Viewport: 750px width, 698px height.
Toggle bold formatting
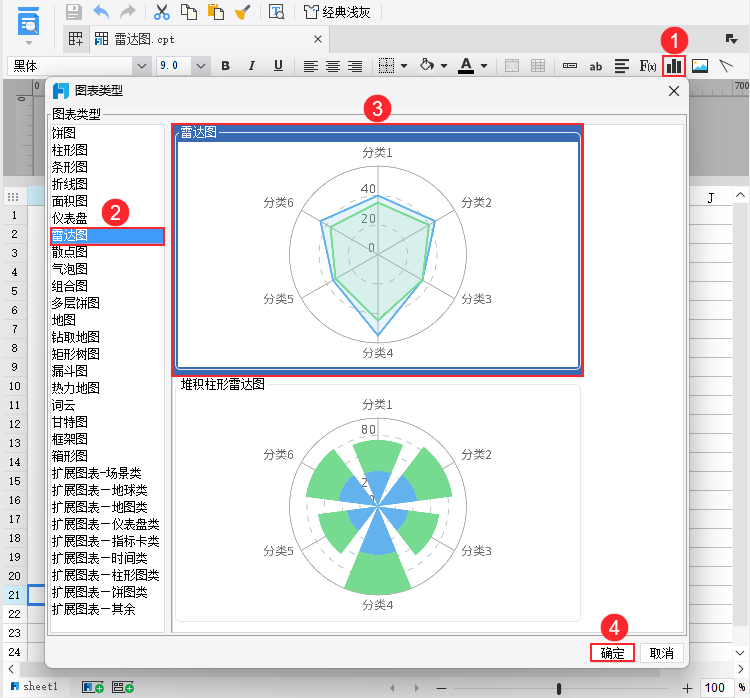[226, 66]
